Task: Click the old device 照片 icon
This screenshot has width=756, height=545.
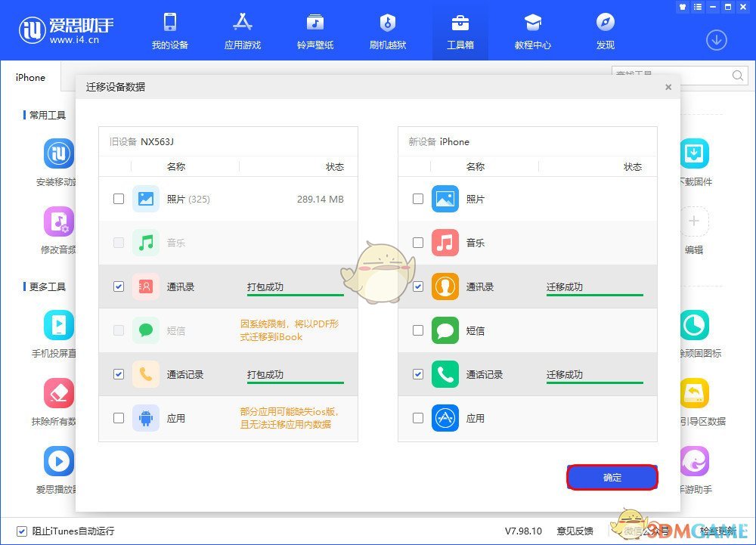Action: (x=146, y=199)
